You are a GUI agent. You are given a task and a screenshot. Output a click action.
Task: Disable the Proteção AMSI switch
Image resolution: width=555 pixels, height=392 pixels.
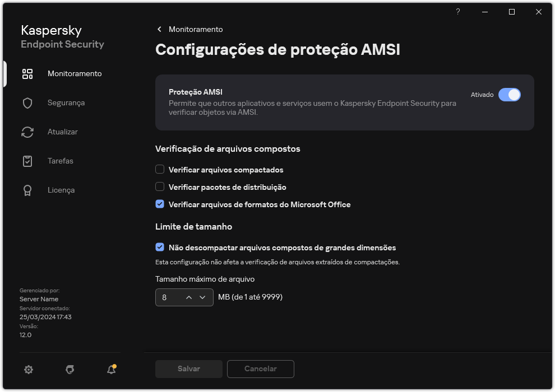point(510,95)
